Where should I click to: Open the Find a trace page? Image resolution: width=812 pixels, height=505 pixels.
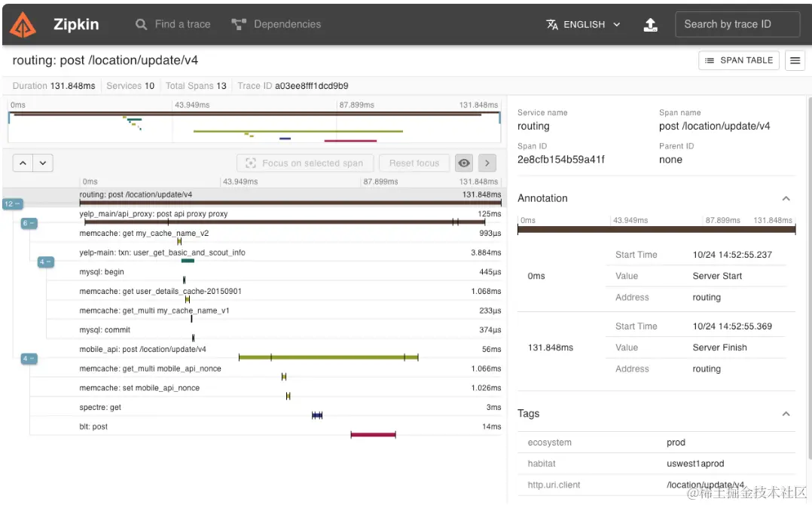click(x=173, y=24)
